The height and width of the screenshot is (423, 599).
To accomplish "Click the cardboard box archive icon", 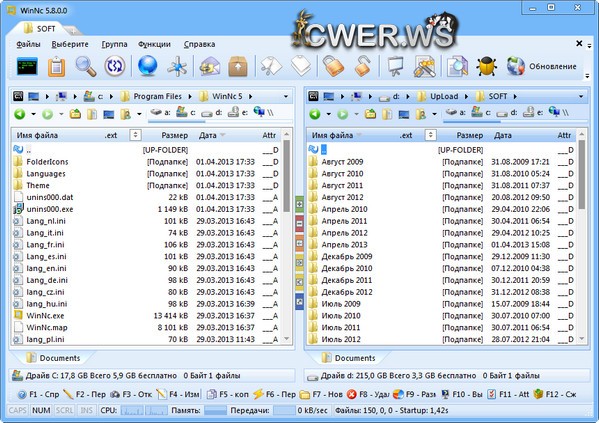I will click(238, 66).
